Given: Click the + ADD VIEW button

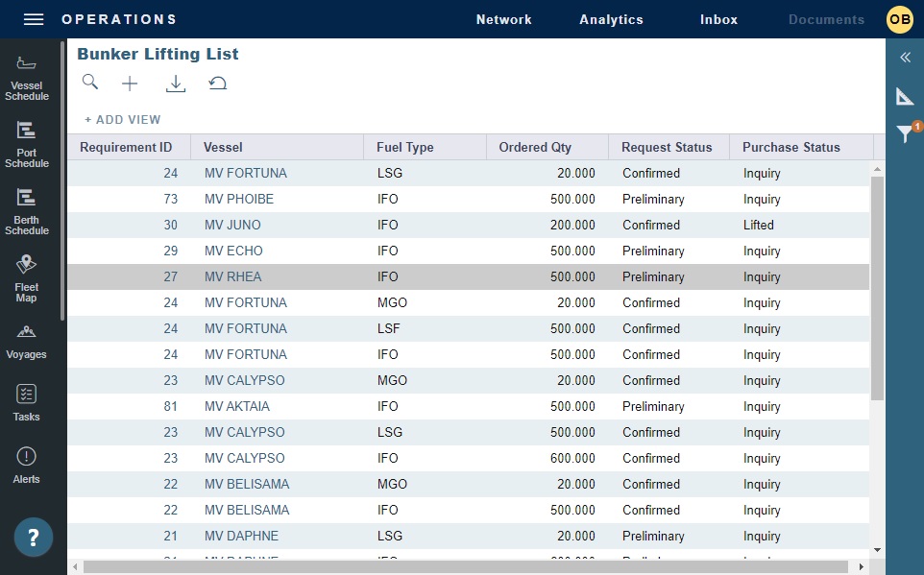Looking at the screenshot, I should (123, 120).
